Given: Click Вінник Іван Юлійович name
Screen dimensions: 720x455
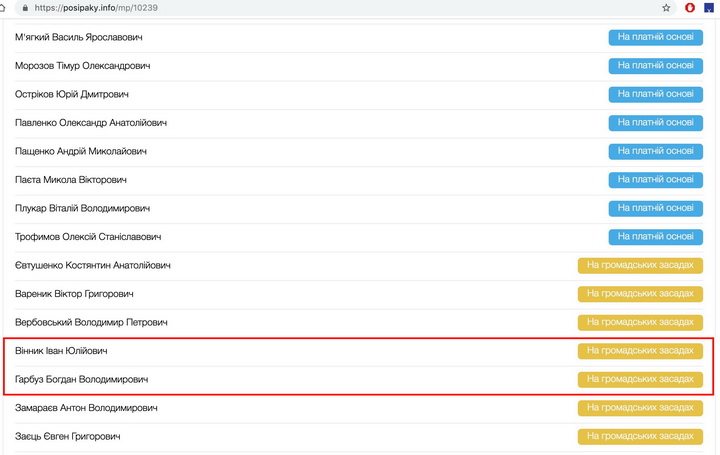Looking at the screenshot, I should click(x=61, y=351).
